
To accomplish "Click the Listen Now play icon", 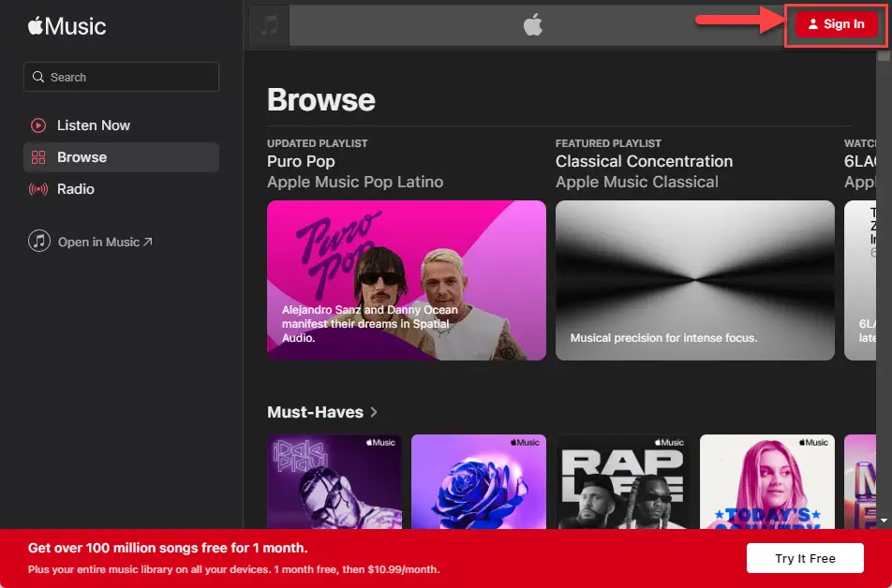I will [x=38, y=125].
